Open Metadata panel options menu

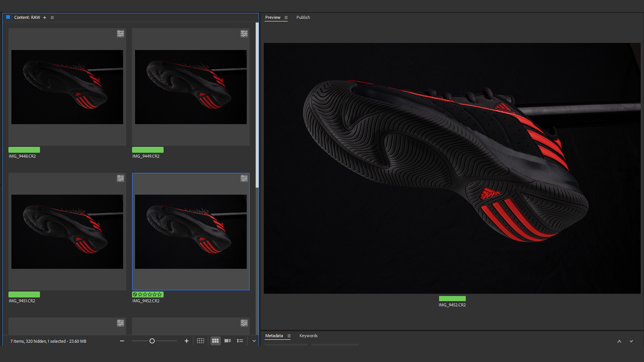pos(289,336)
